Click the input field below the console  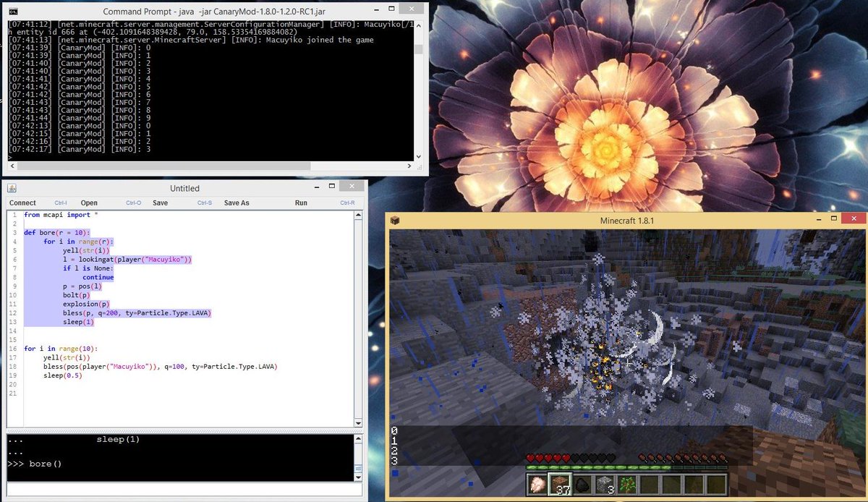(x=184, y=490)
